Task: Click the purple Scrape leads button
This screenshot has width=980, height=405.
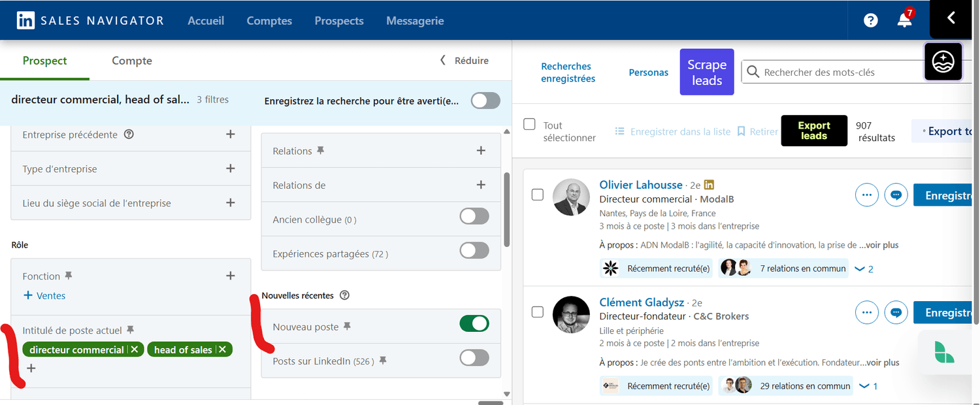Action: pyautogui.click(x=707, y=72)
